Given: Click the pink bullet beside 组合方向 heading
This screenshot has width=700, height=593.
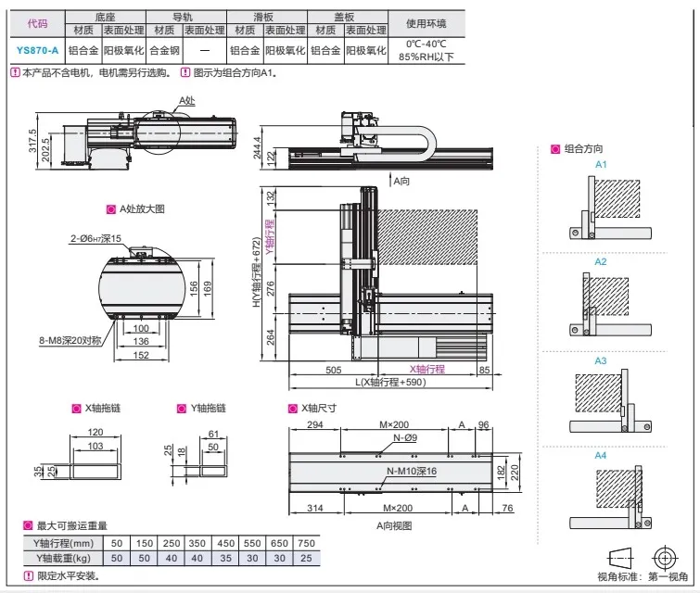Looking at the screenshot, I should coord(555,148).
